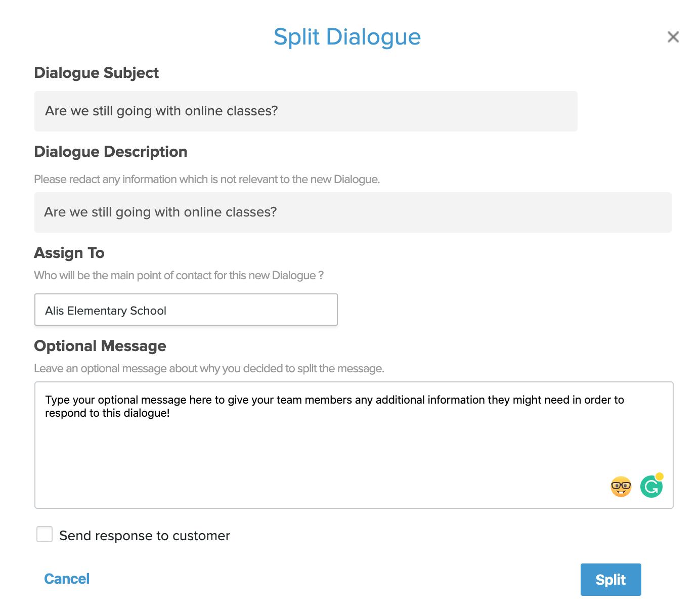Image resolution: width=700 pixels, height=610 pixels.
Task: Enable Send response to customer checkbox
Action: coord(45,534)
